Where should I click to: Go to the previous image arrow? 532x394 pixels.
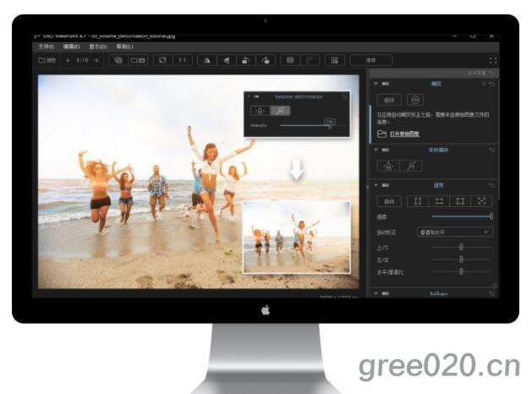[69, 60]
